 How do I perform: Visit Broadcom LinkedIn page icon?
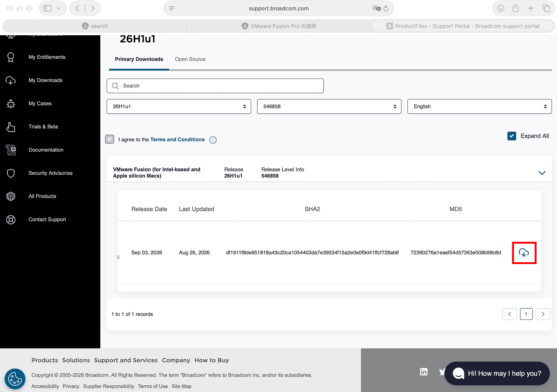pos(424,372)
